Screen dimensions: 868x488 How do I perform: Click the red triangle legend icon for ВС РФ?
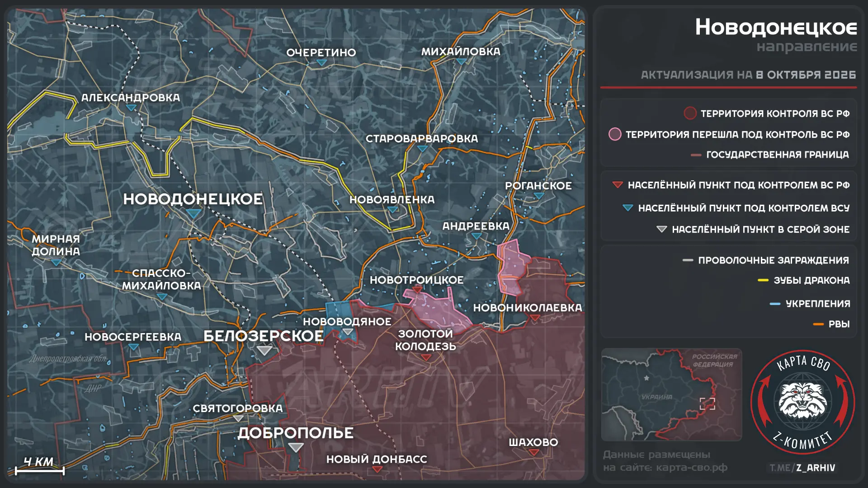pyautogui.click(x=618, y=184)
